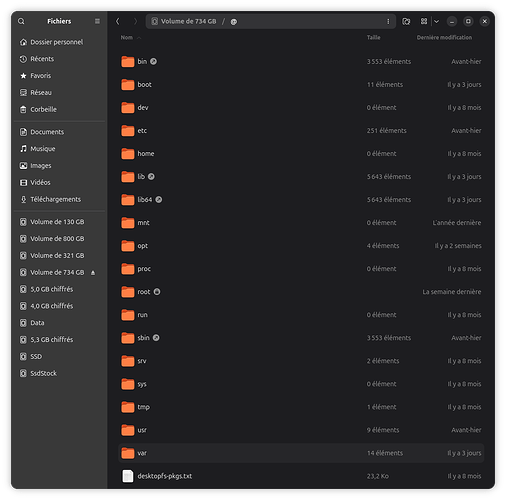The height and width of the screenshot is (500, 506).
Task: Open the path bar three-dot menu
Action: click(x=388, y=21)
